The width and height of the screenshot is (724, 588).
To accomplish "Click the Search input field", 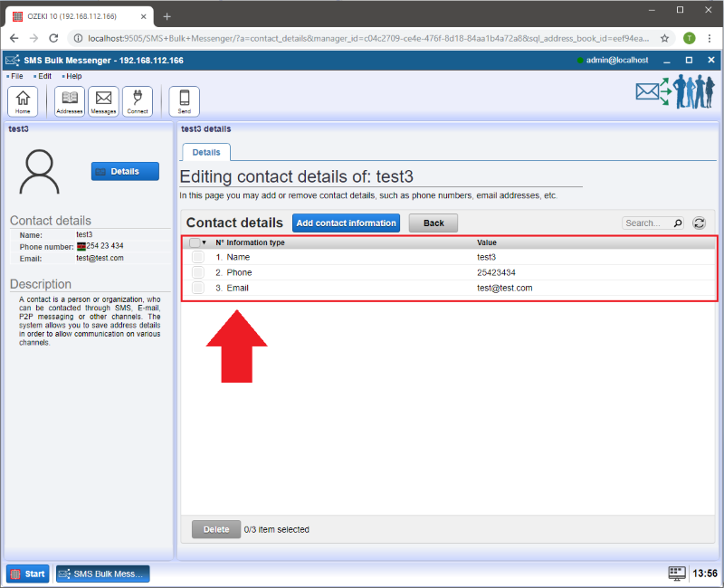I will 646,223.
